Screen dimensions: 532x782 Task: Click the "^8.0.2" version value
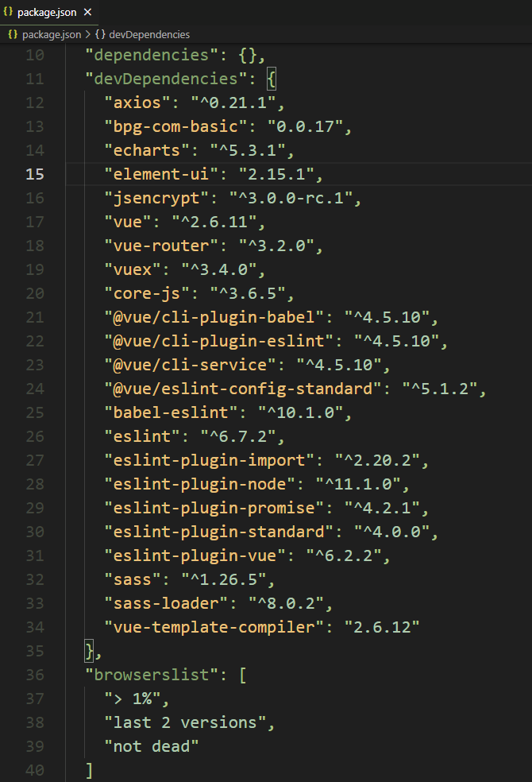286,603
